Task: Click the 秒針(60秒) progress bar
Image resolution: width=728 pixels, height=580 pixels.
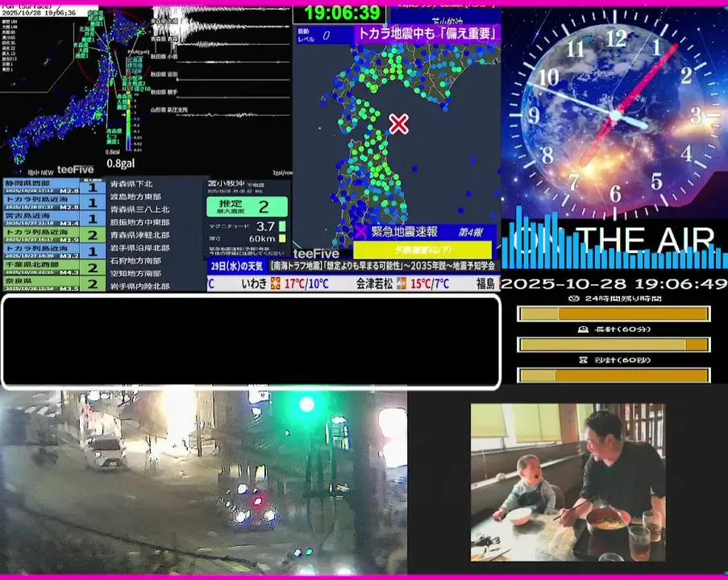Action: pyautogui.click(x=614, y=375)
